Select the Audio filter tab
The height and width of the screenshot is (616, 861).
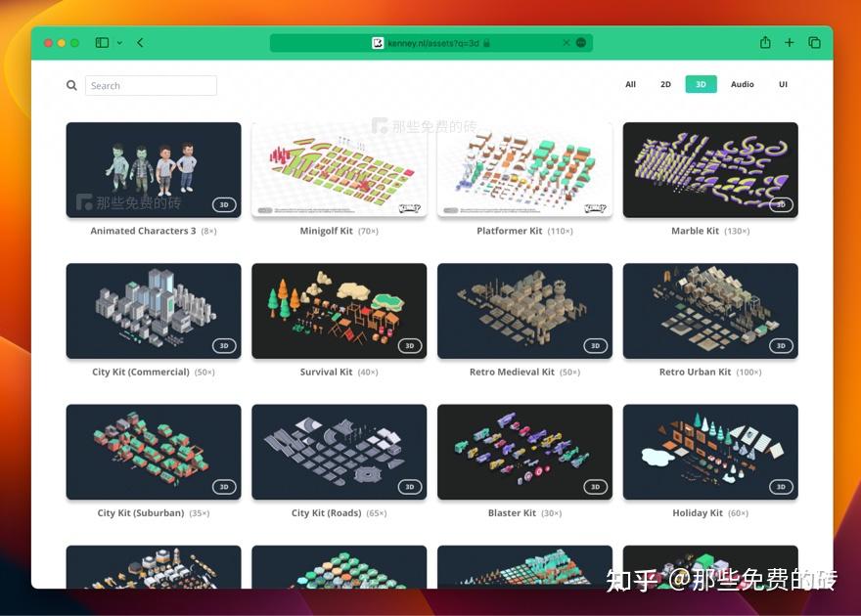pyautogui.click(x=742, y=84)
